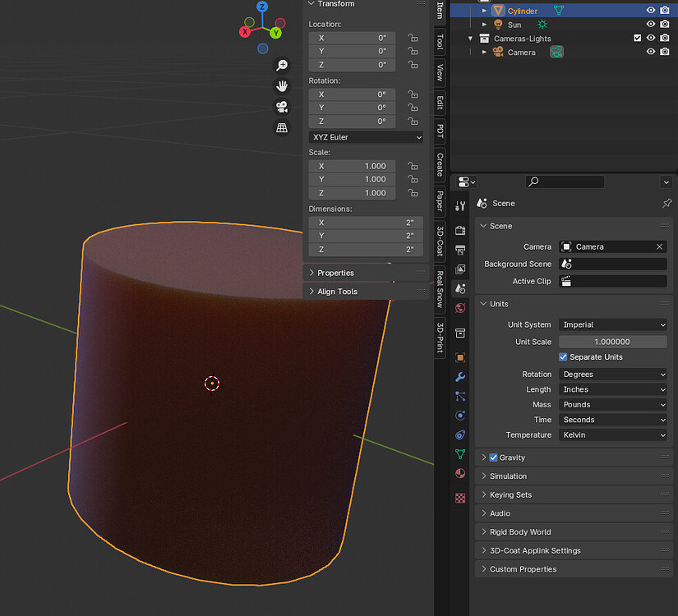This screenshot has width=678, height=616.
Task: Switch to the 3D-Coat sidebar tab
Action: pyautogui.click(x=440, y=241)
